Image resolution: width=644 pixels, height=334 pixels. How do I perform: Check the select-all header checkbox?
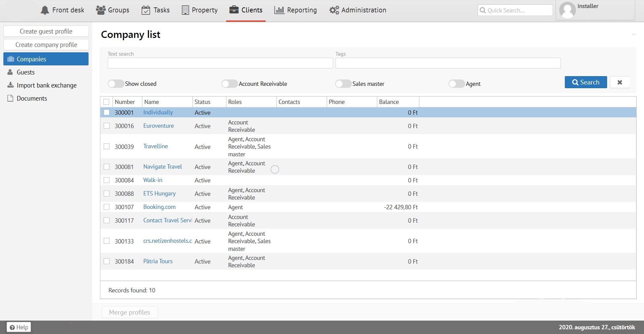click(106, 102)
